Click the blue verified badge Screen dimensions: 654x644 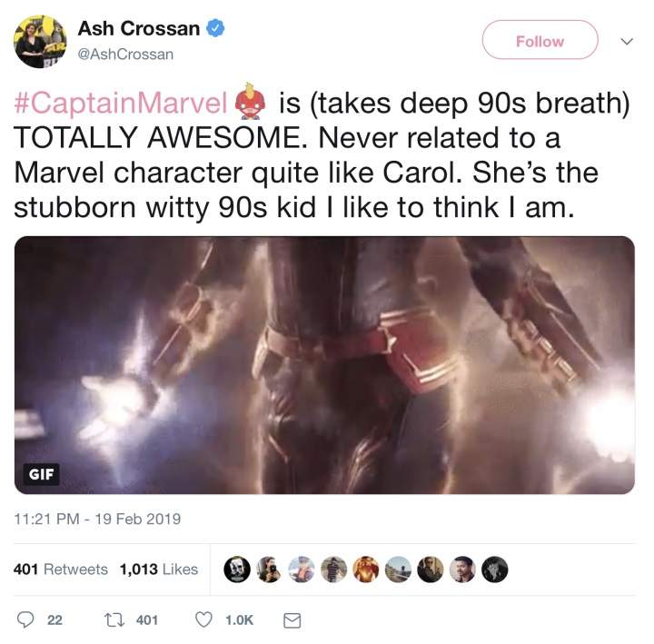215,28
